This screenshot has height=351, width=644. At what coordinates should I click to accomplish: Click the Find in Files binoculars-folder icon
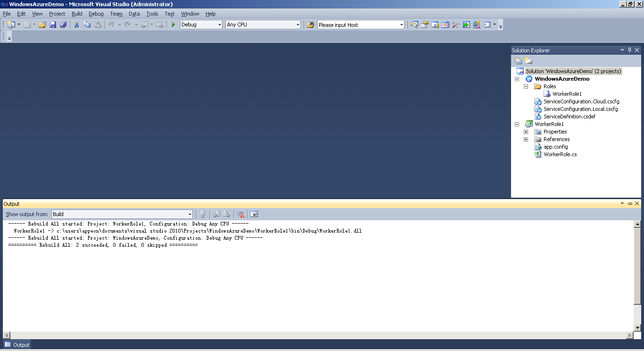(x=310, y=25)
